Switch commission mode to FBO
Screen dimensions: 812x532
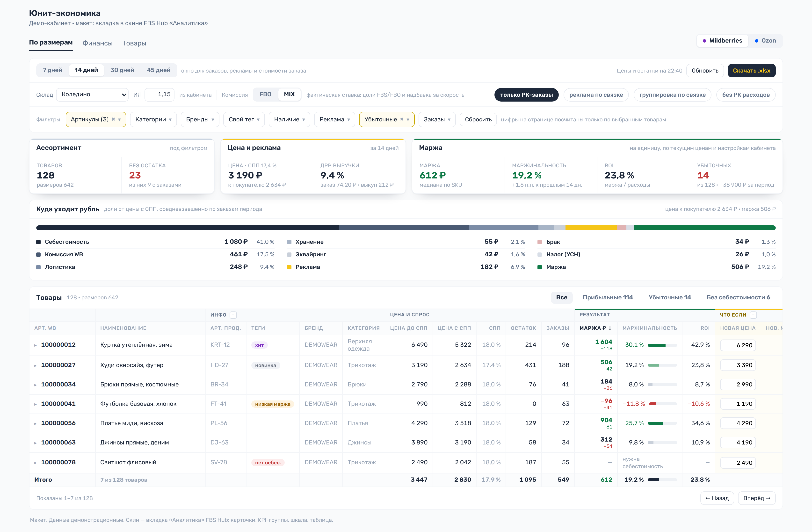(265, 95)
